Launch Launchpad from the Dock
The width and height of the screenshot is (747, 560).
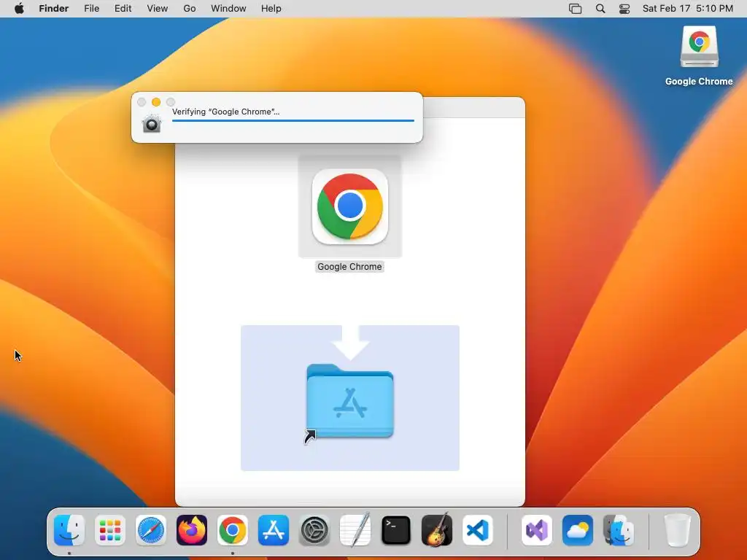click(x=110, y=530)
